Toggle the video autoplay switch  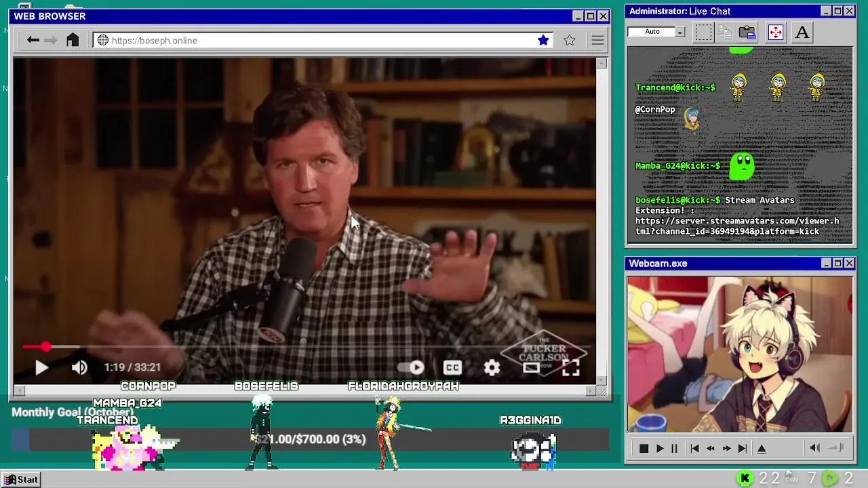tap(410, 367)
